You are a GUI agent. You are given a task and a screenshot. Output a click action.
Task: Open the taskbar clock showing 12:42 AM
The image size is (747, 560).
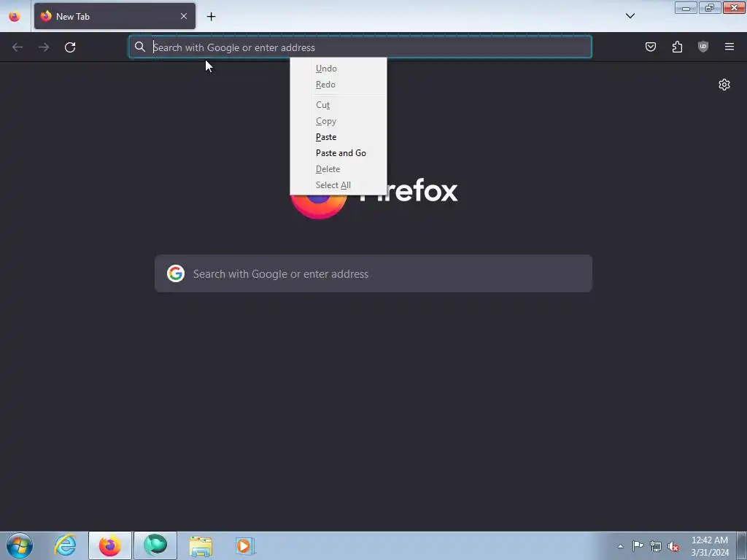[710, 546]
